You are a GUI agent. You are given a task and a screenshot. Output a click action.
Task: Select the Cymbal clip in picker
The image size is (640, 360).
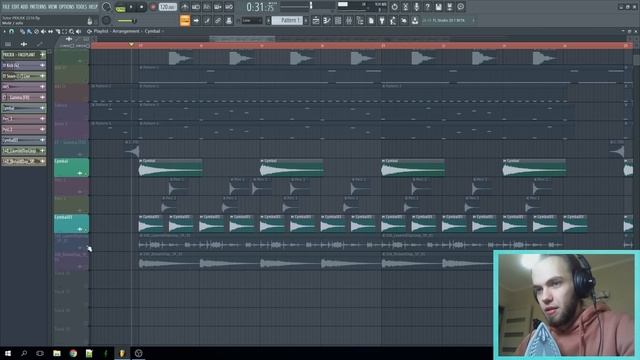coord(23,108)
